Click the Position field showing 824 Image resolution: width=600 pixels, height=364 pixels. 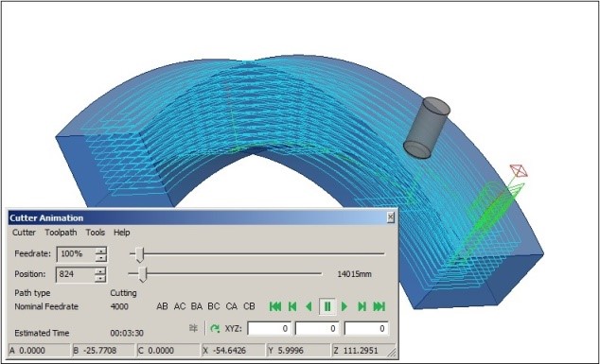tap(76, 274)
